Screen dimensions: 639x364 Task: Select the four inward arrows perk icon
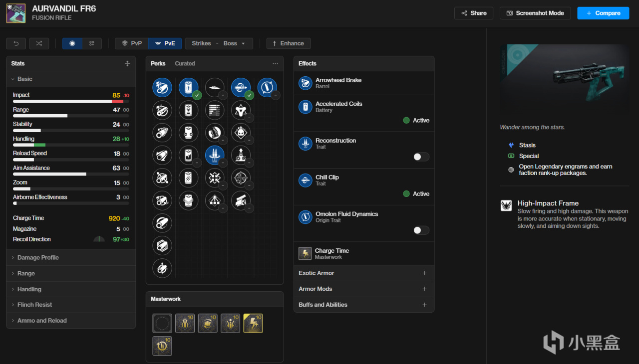click(x=215, y=178)
